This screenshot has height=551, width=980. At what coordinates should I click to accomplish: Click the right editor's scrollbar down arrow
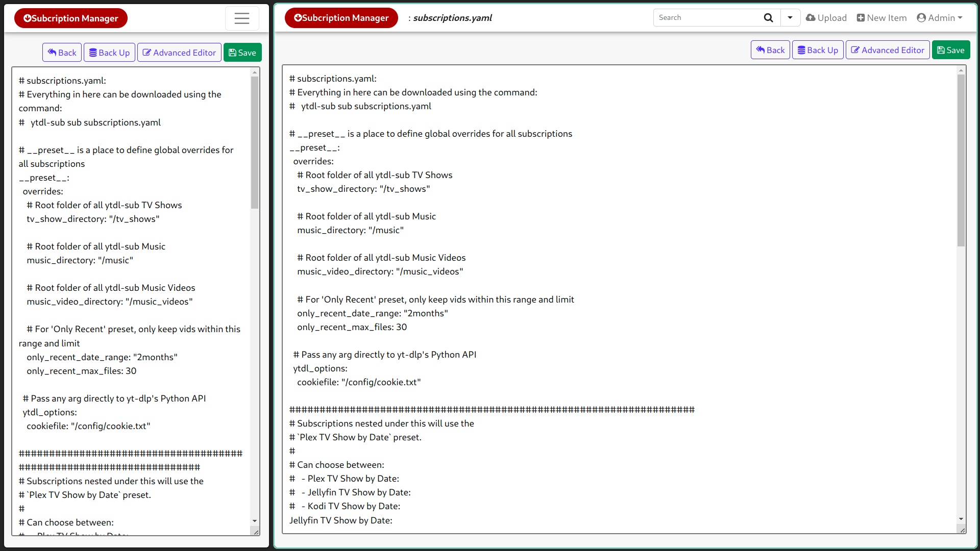(x=961, y=519)
